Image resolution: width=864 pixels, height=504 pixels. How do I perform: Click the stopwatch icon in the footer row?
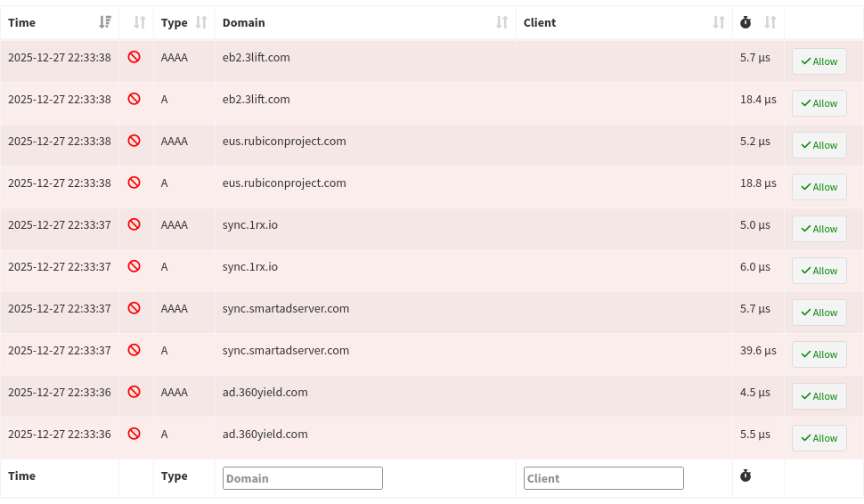(746, 476)
